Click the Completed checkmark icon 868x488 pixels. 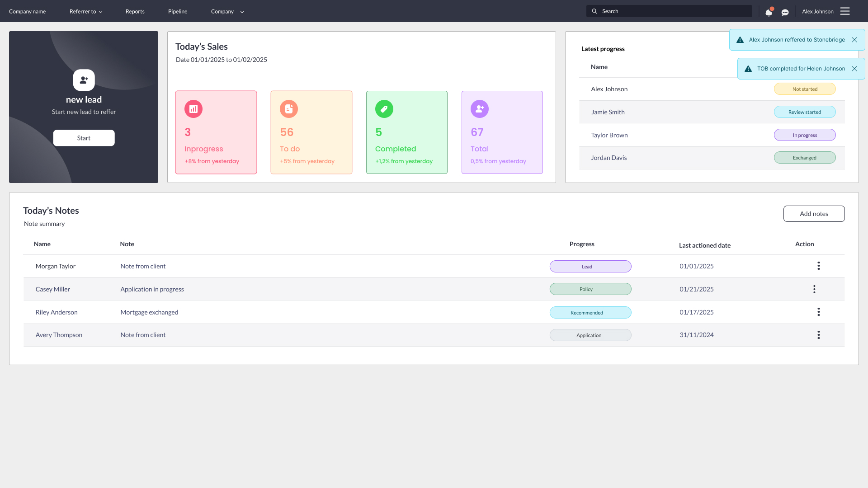384,108
